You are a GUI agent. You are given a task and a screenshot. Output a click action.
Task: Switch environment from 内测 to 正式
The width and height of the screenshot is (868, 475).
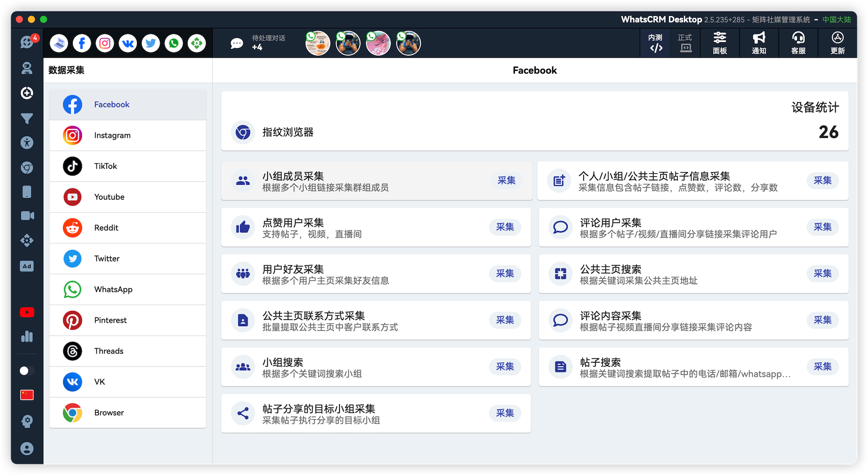pos(685,43)
